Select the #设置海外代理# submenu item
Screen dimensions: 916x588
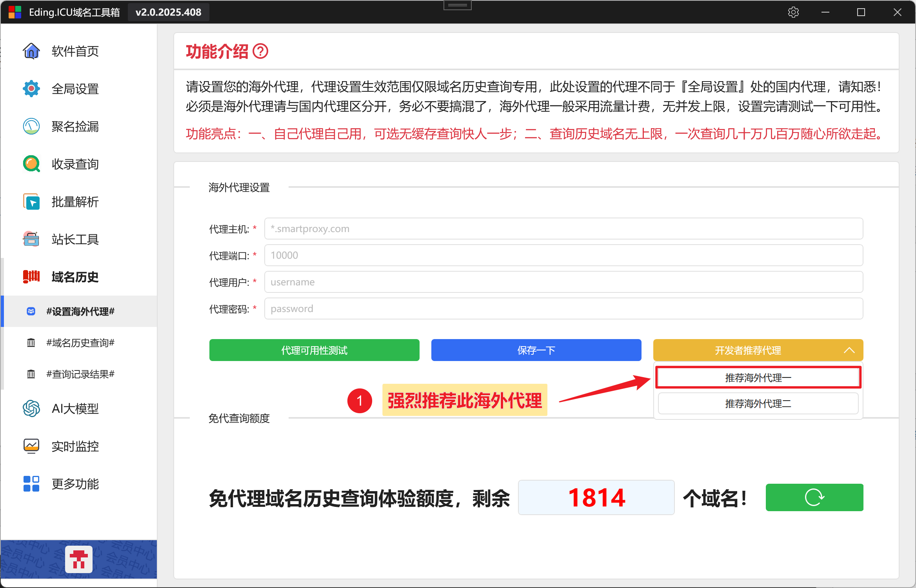click(79, 311)
